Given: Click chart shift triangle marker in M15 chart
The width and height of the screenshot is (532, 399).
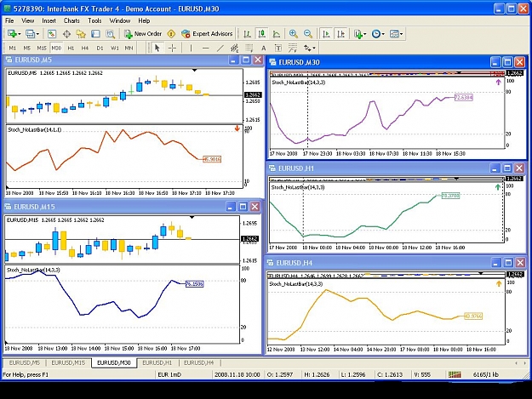Looking at the screenshot, I should coord(192,217).
